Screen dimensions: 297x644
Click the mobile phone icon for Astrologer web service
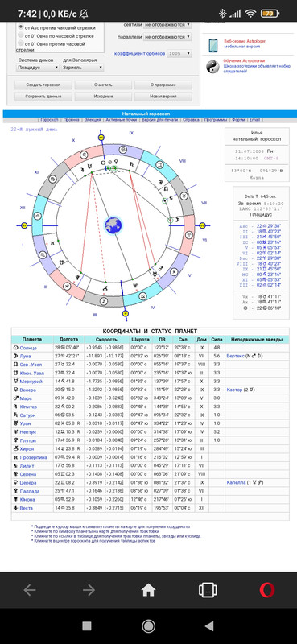pyautogui.click(x=212, y=45)
